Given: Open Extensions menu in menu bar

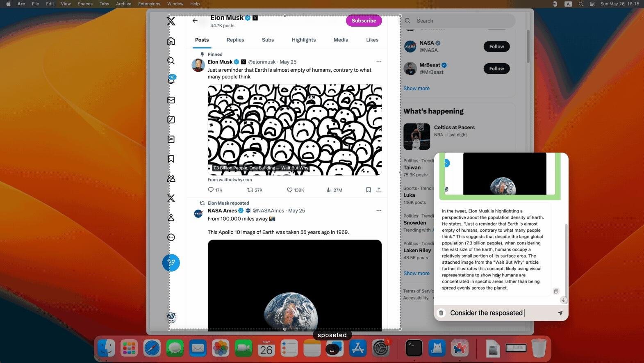Looking at the screenshot, I should coord(149,4).
